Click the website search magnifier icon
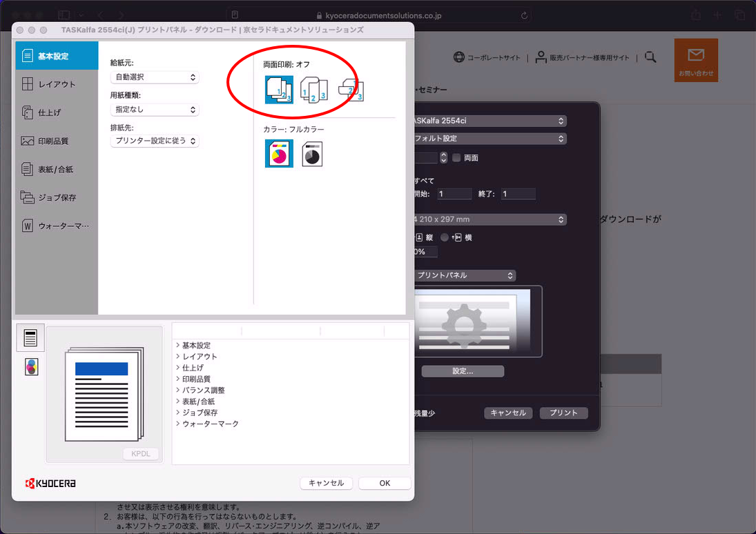This screenshot has height=534, width=756. pyautogui.click(x=650, y=57)
